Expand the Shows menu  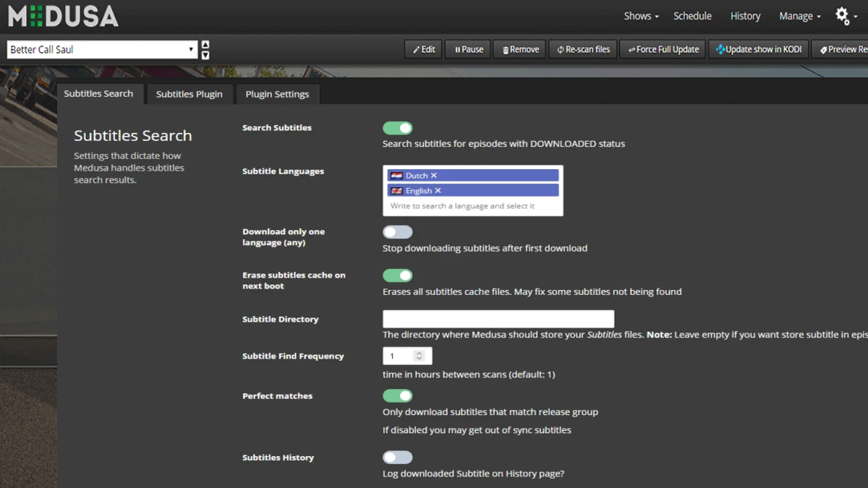pos(641,16)
